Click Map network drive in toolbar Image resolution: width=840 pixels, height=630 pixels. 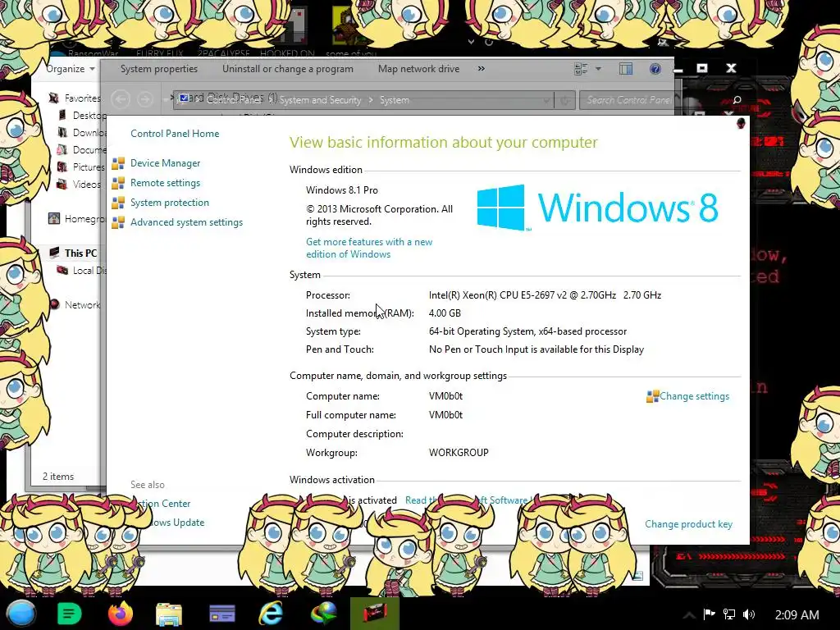click(418, 69)
